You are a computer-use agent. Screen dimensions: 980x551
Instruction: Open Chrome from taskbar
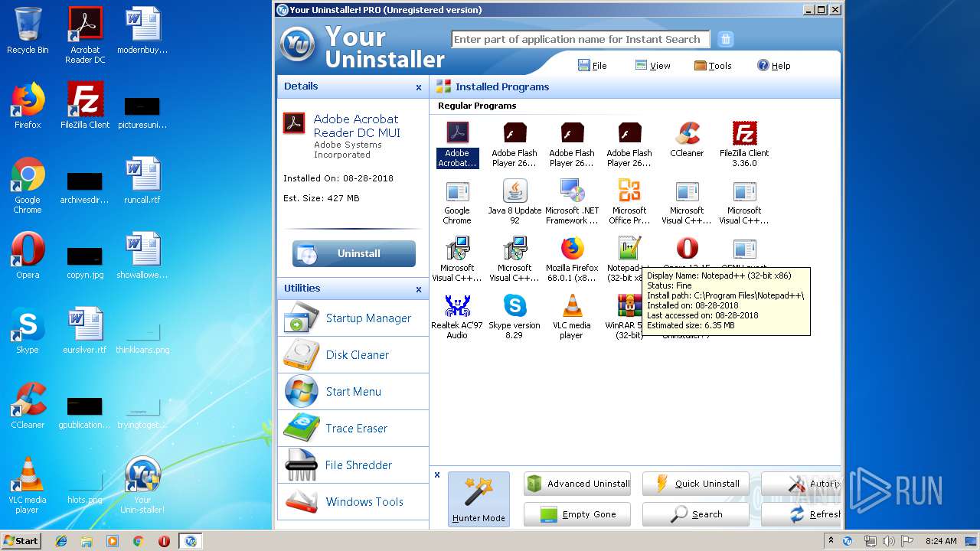click(138, 541)
